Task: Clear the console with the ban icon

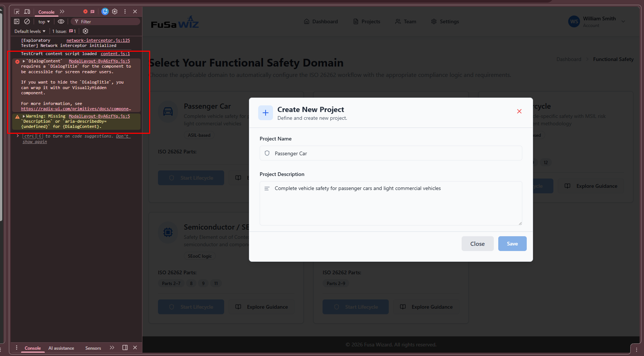Action: (x=27, y=21)
